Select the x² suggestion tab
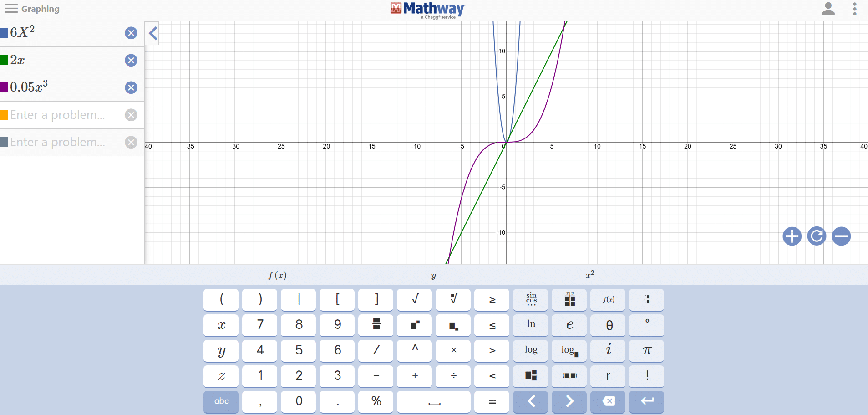This screenshot has height=415, width=868. (x=590, y=275)
